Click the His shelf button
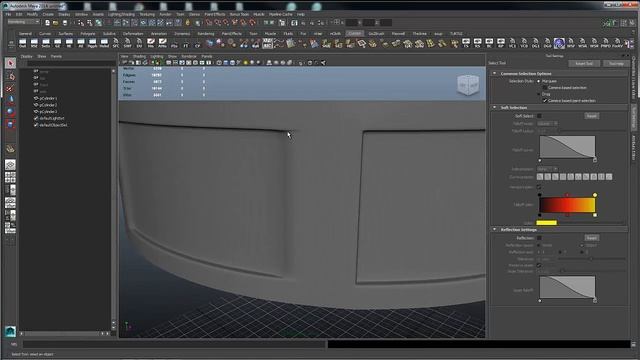Image resolution: width=640 pixels, height=360 pixels. pyautogui.click(x=151, y=43)
